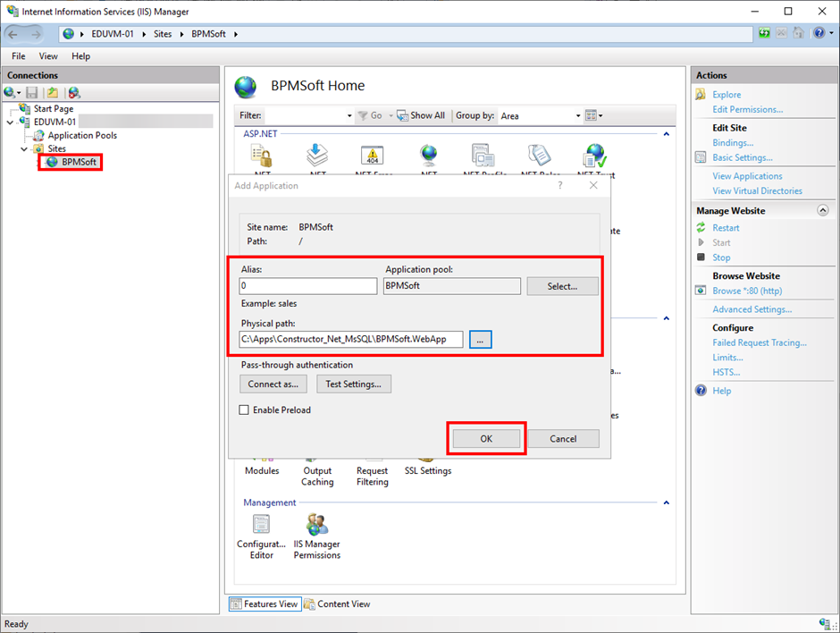Open the Help item in Actions pane
The width and height of the screenshot is (840, 633).
[722, 391]
